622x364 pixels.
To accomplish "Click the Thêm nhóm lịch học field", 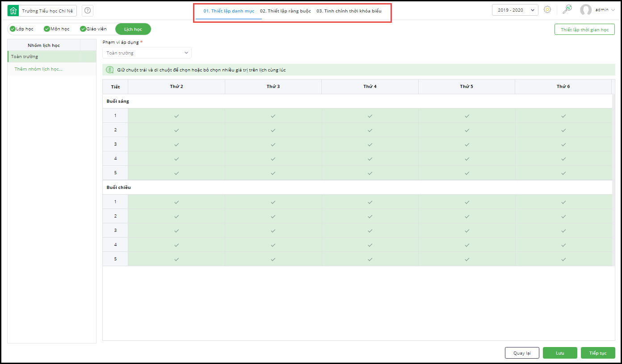I will [x=52, y=69].
